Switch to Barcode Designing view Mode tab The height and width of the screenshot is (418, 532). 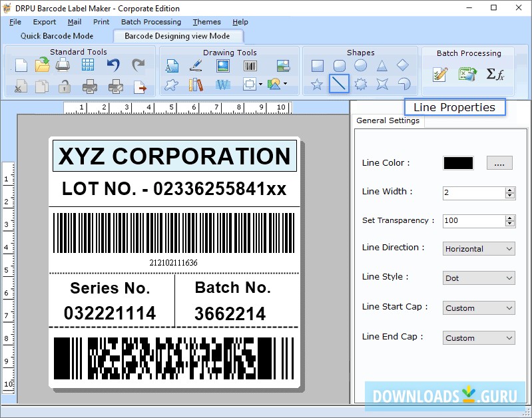click(178, 36)
